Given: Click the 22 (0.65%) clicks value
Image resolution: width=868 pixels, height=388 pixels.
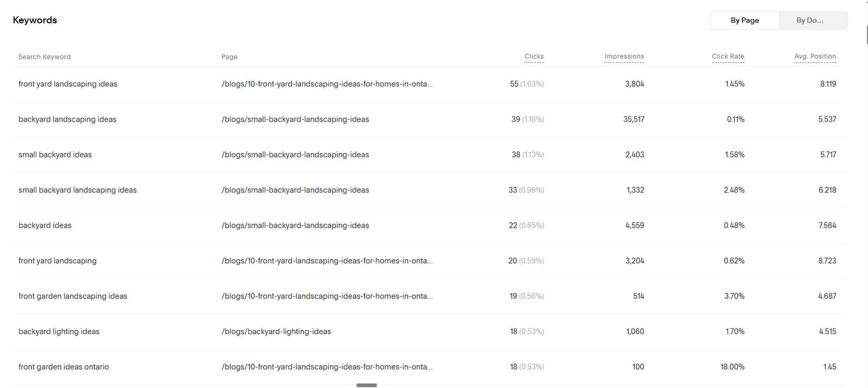Looking at the screenshot, I should pyautogui.click(x=526, y=225).
